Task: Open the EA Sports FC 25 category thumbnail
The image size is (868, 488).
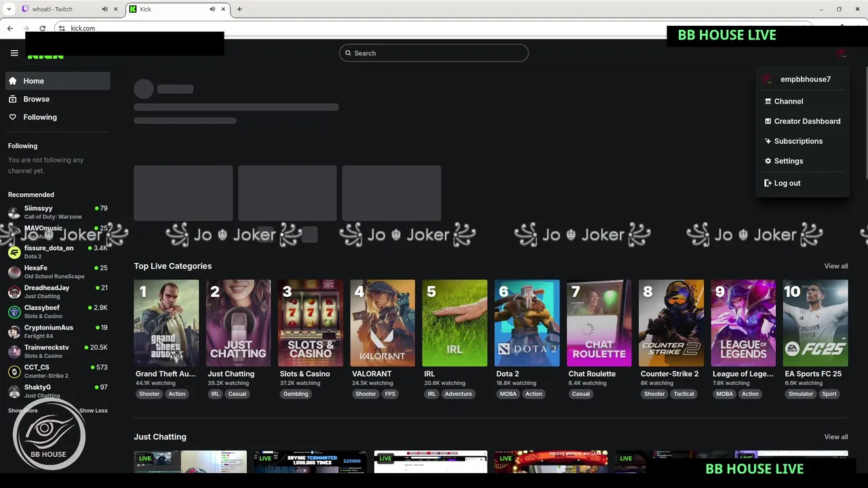Action: pos(815,323)
